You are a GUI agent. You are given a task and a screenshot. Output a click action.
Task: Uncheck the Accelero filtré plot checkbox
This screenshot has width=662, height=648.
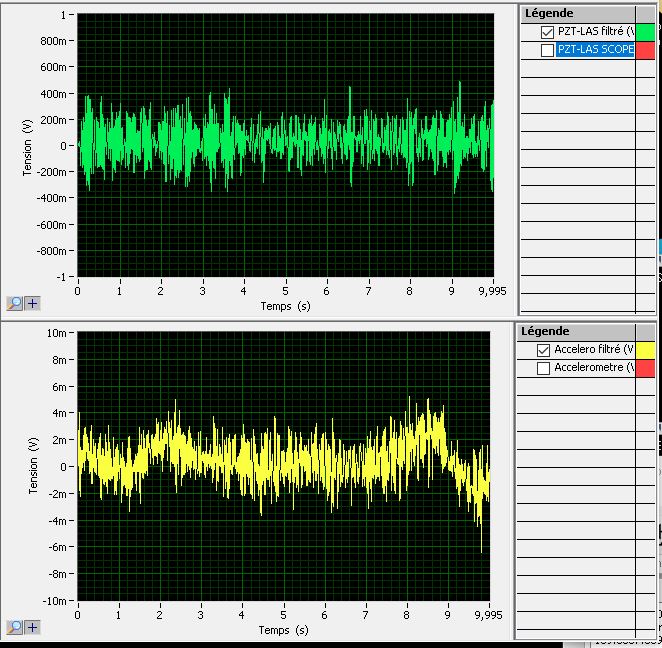544,350
